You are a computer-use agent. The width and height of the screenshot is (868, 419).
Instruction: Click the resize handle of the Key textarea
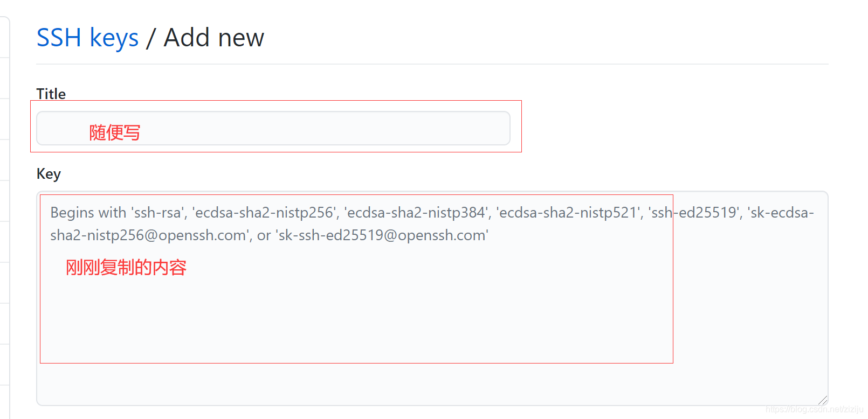tap(823, 400)
